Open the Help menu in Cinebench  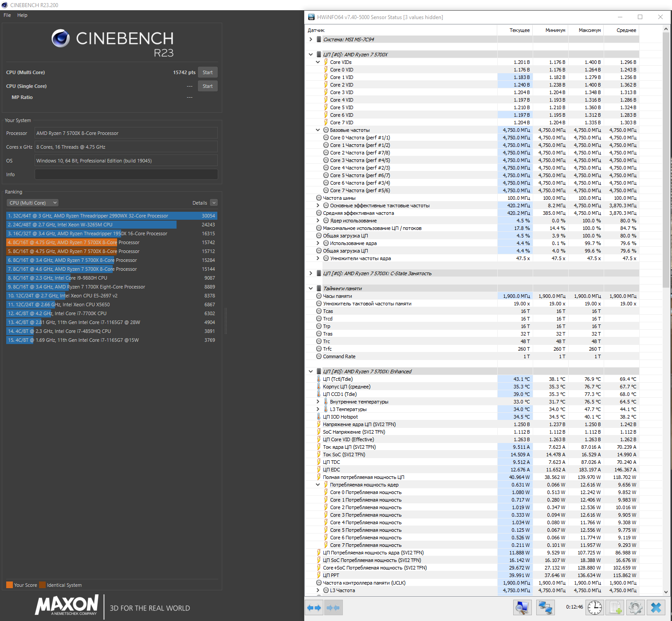(x=22, y=15)
